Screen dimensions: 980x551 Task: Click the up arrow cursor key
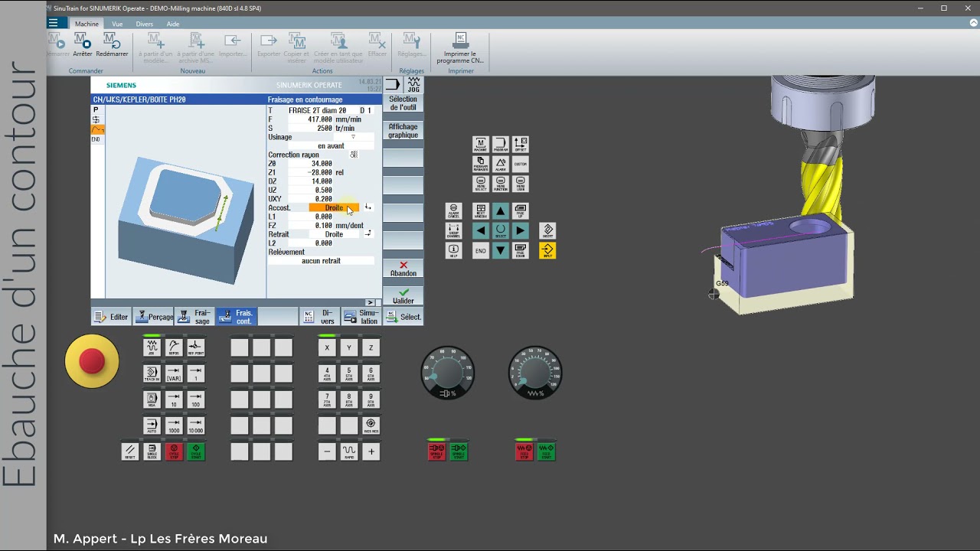pos(501,210)
